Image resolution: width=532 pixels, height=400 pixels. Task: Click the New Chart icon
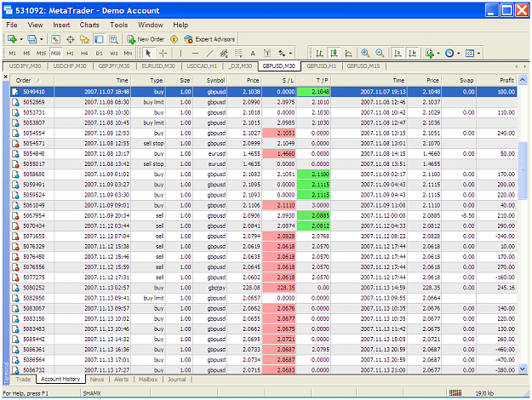click(12, 39)
